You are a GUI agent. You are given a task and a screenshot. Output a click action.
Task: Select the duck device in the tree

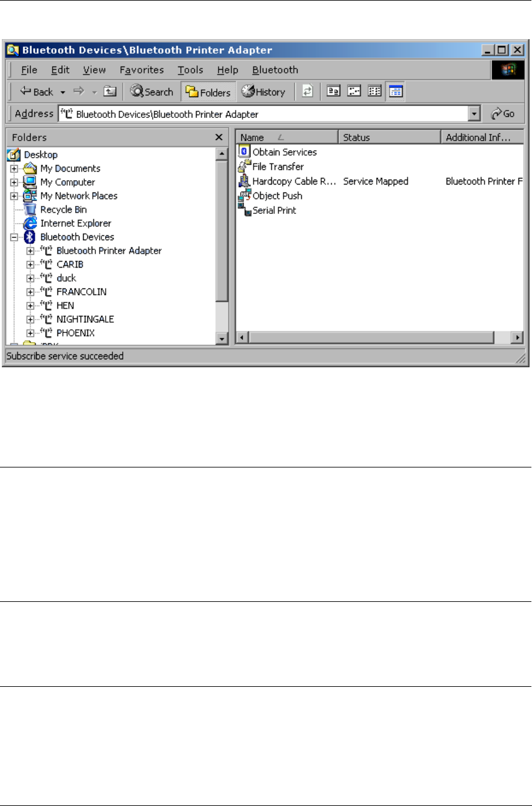pyautogui.click(x=66, y=278)
